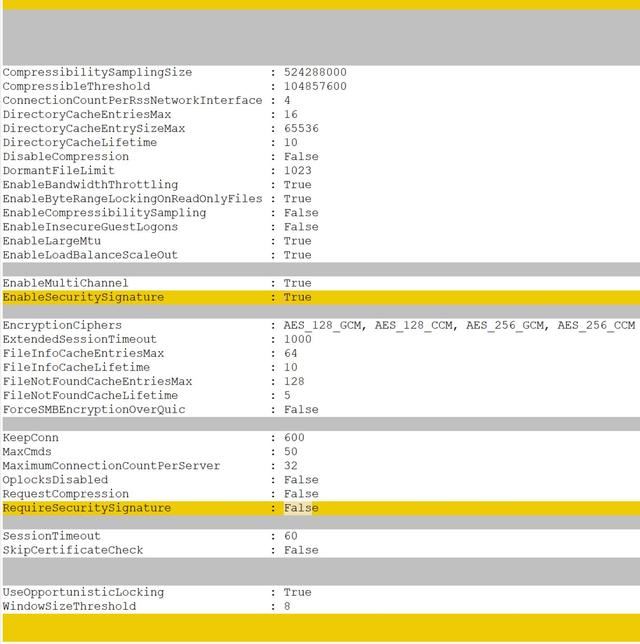Viewport: 640px width, 644px height.
Task: Select the EncryptionCiphers property name
Action: point(62,326)
